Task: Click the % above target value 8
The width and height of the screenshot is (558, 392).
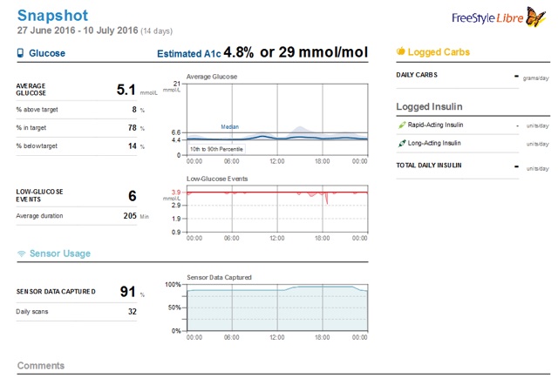Action: [x=134, y=110]
